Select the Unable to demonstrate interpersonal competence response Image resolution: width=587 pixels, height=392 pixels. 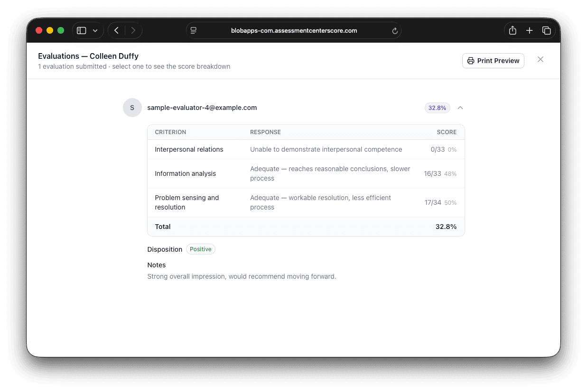coord(326,149)
